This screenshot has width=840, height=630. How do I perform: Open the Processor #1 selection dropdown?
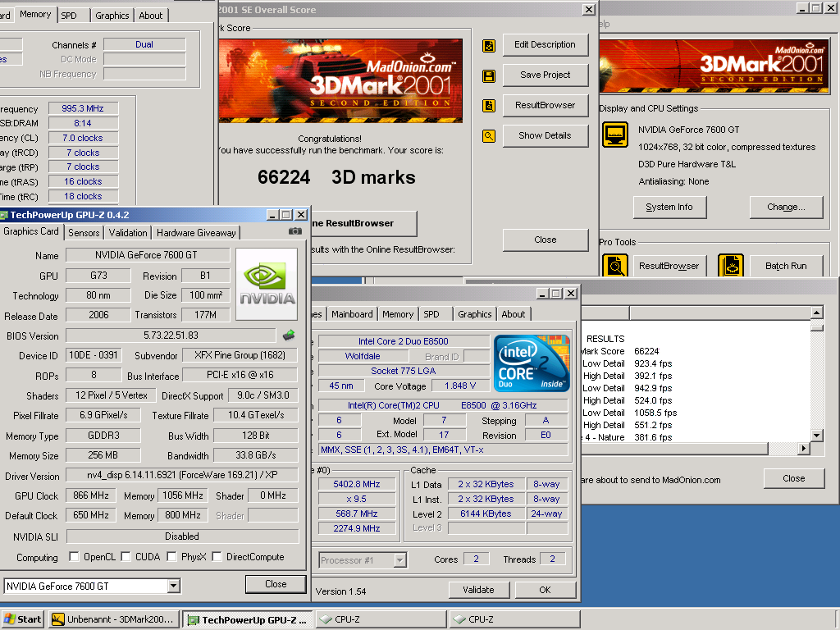tap(399, 560)
